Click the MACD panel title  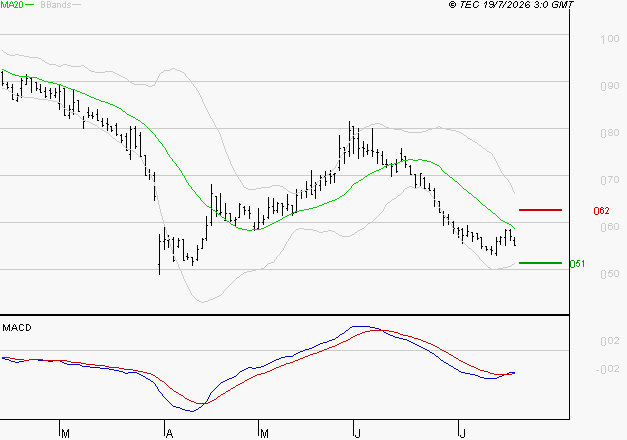pos(17,328)
